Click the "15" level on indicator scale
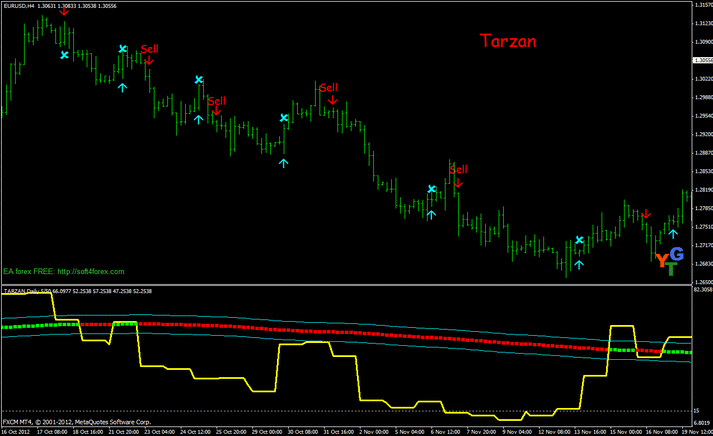 point(697,411)
